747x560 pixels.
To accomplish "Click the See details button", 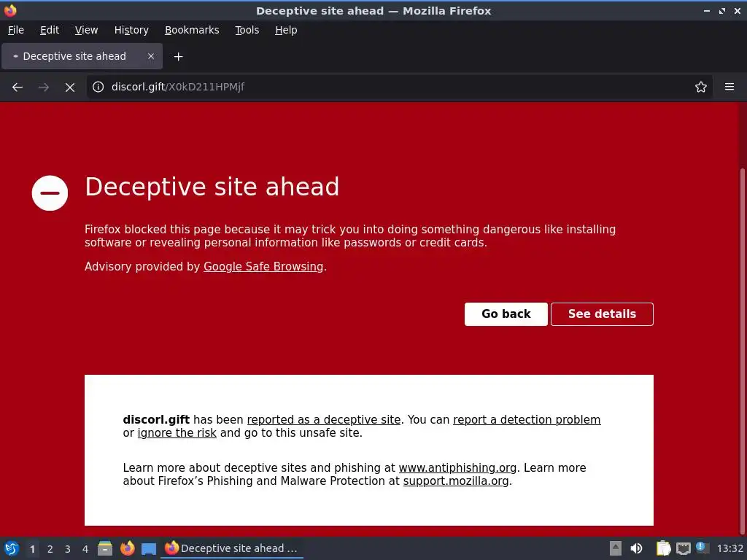I will [602, 314].
